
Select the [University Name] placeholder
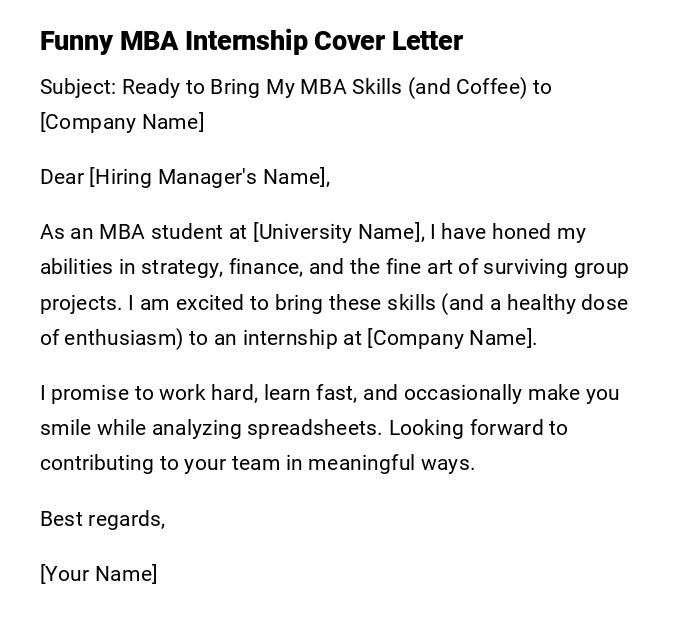[338, 232]
